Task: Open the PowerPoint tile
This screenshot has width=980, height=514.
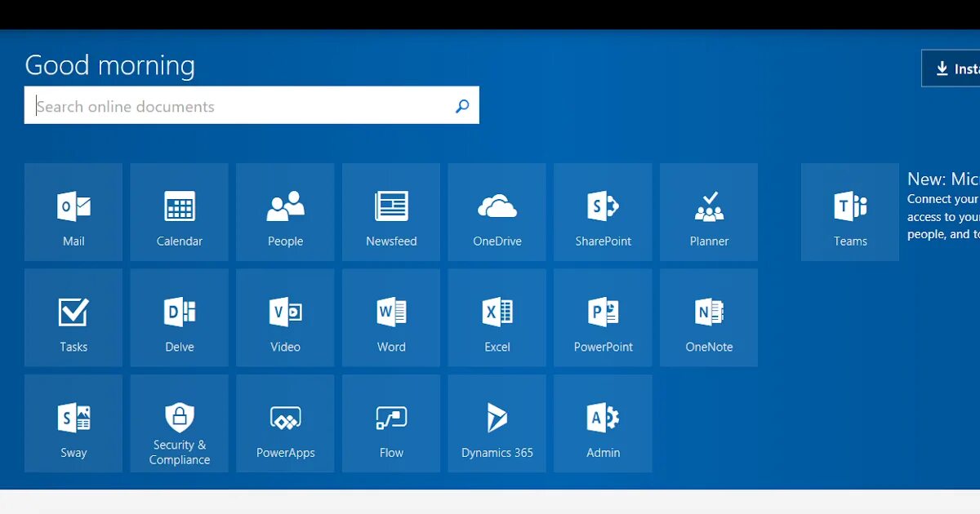Action: click(x=603, y=318)
